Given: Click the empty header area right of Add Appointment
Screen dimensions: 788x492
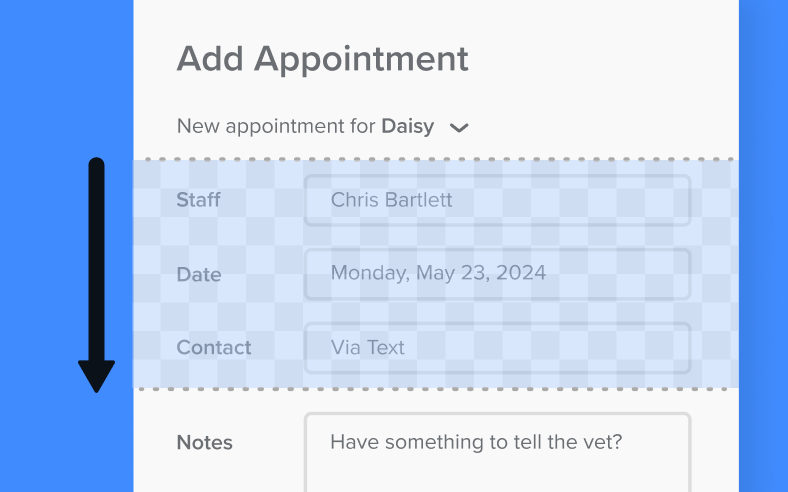Looking at the screenshot, I should 600,59.
